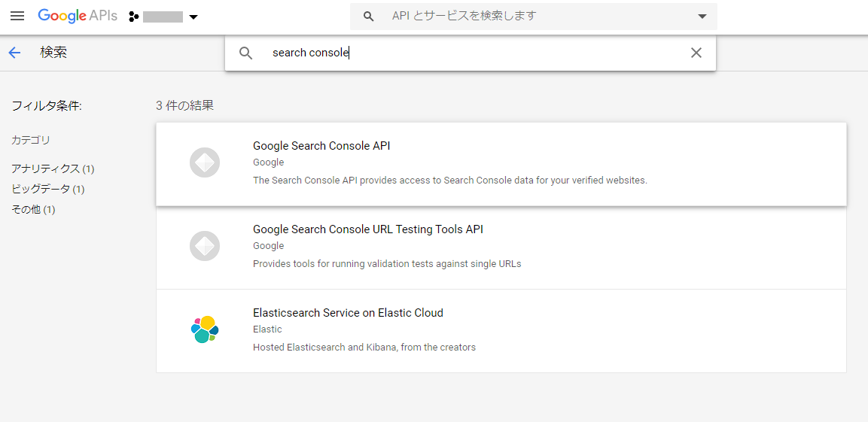Click the 'Elastic' publisher label
The width and height of the screenshot is (868, 422).
(x=267, y=329)
